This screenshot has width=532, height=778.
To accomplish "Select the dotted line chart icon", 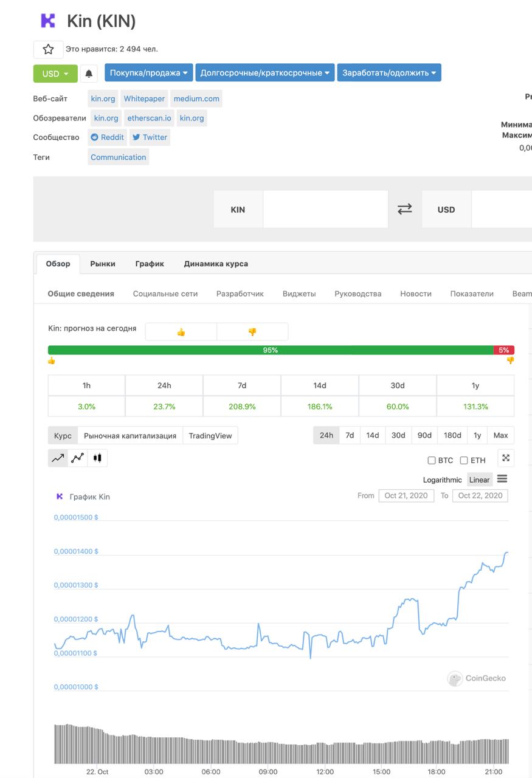I will [78, 458].
